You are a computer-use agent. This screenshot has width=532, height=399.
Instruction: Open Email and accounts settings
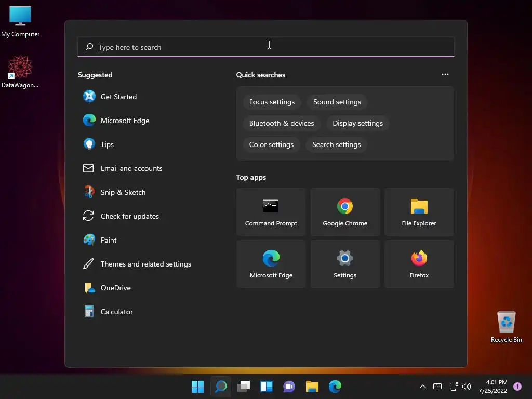pos(123,168)
